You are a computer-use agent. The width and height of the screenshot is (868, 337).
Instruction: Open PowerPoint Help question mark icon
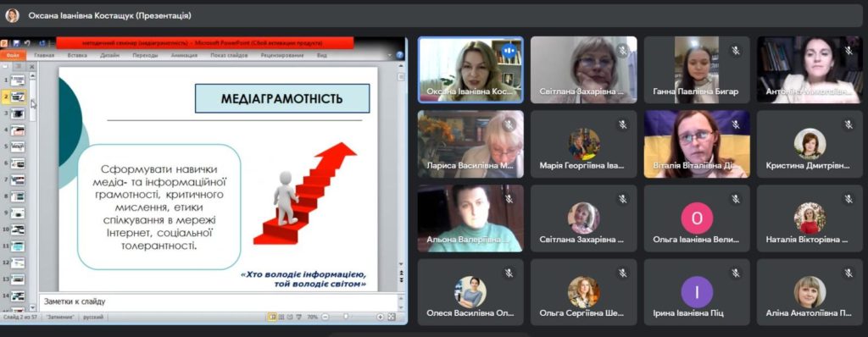(x=400, y=55)
